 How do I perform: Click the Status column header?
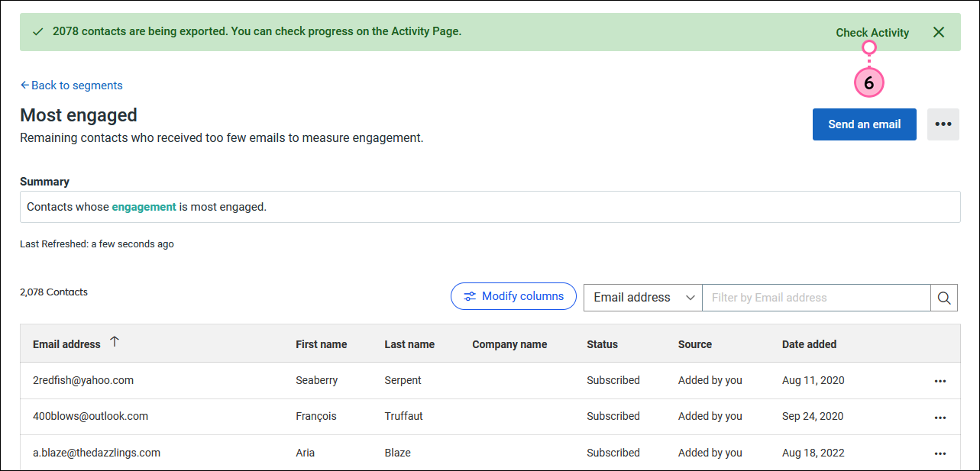point(602,344)
